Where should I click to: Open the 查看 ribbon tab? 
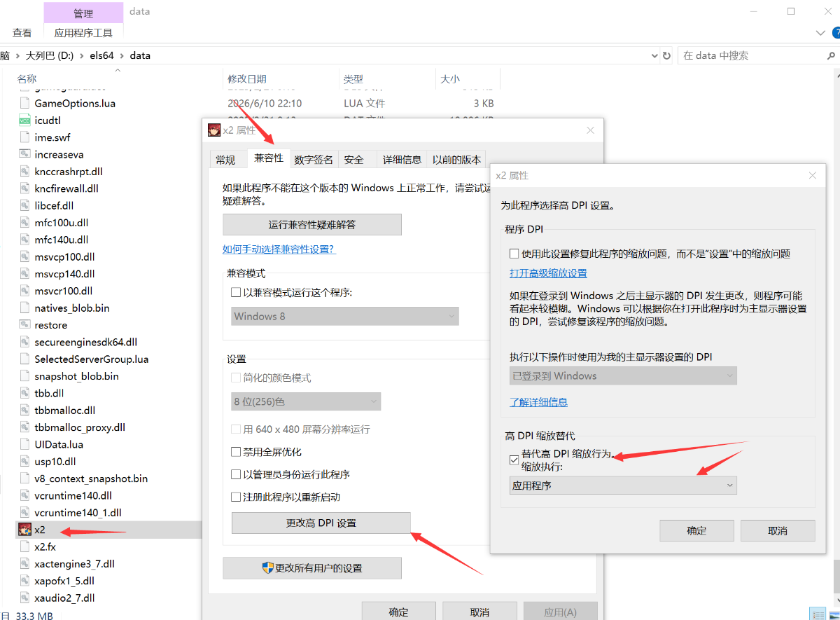click(x=22, y=33)
